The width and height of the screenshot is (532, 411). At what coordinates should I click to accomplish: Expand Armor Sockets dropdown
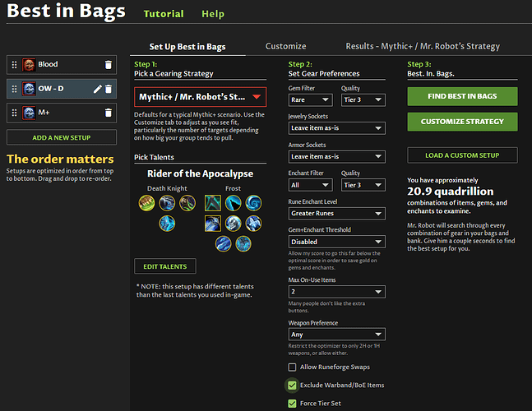pos(336,157)
